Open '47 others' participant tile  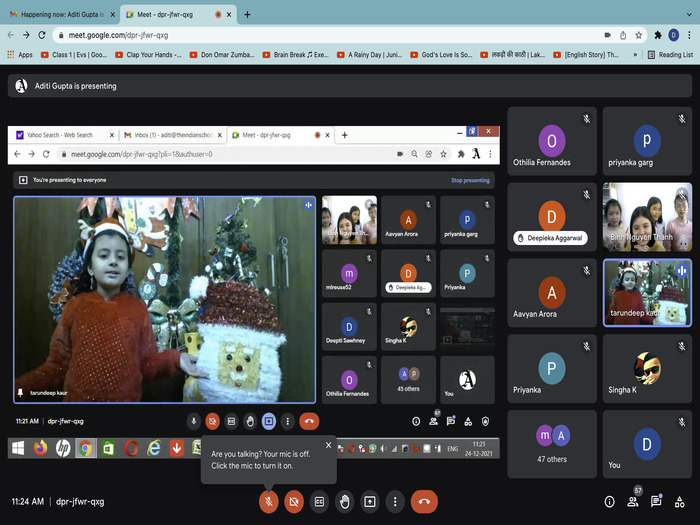[552, 445]
